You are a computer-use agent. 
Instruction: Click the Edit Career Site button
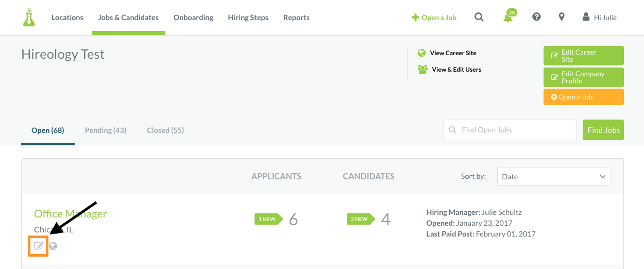583,56
